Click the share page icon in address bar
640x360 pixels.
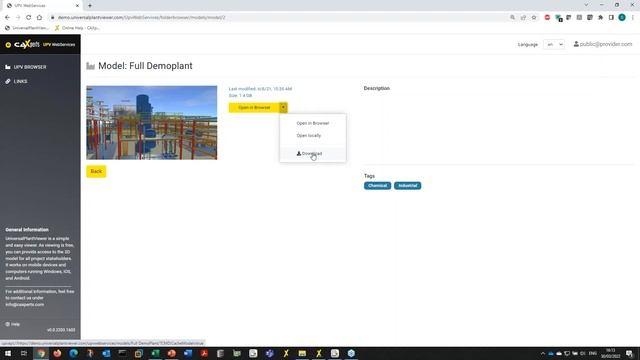[x=523, y=18]
